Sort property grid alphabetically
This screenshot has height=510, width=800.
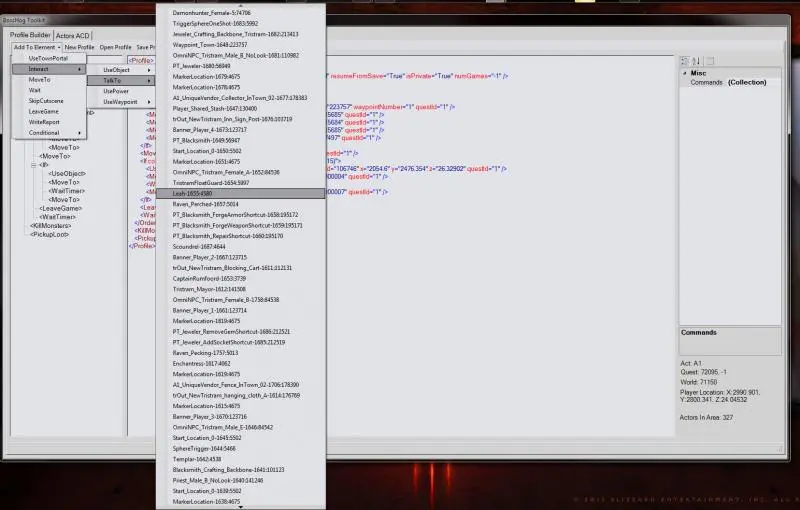[x=696, y=60]
